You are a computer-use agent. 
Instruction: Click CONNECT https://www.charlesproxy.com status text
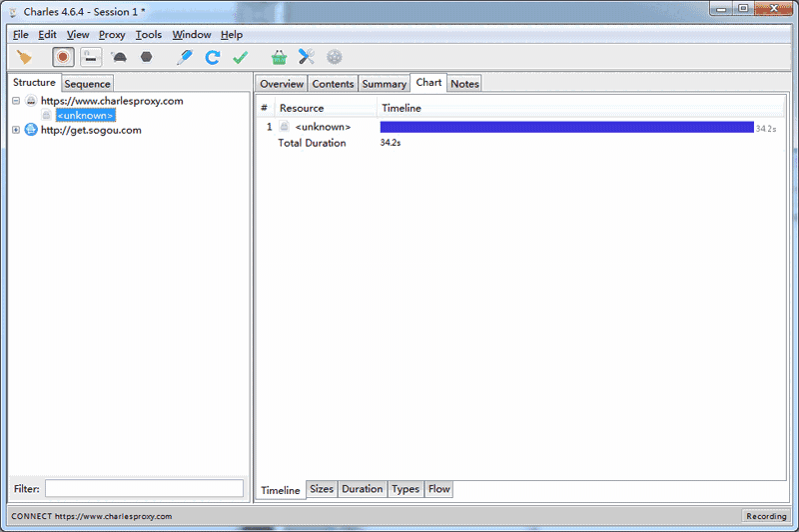pyautogui.click(x=92, y=516)
